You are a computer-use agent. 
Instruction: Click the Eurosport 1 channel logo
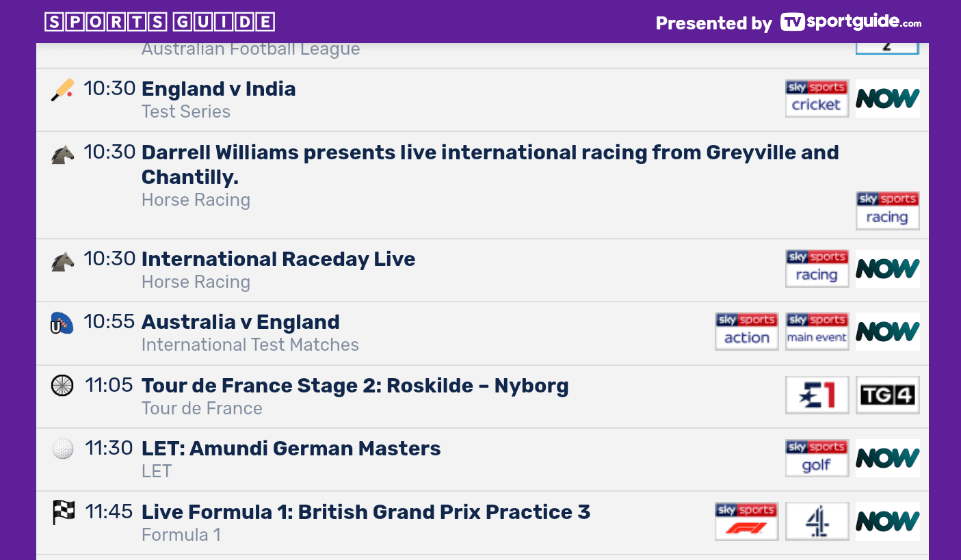click(x=817, y=395)
